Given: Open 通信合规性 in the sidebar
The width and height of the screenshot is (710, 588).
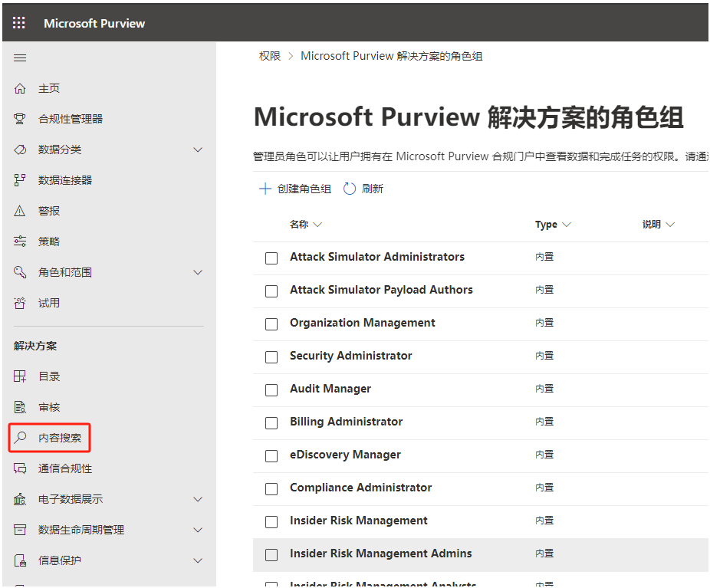Looking at the screenshot, I should click(x=65, y=468).
